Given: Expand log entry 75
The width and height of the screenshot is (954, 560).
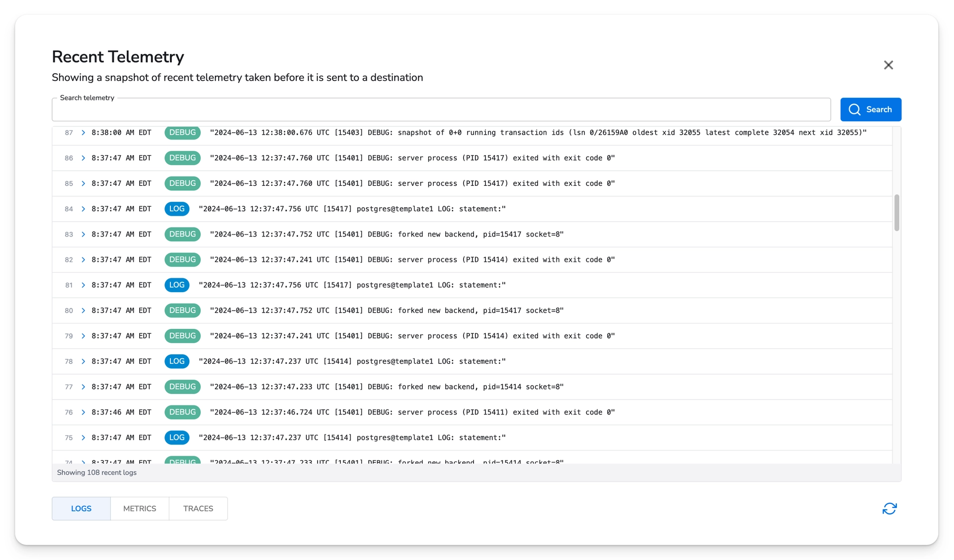Looking at the screenshot, I should [83, 438].
